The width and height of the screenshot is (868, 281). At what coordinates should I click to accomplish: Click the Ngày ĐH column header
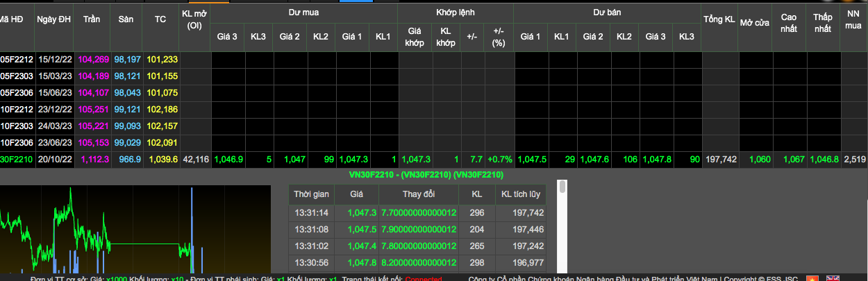53,19
